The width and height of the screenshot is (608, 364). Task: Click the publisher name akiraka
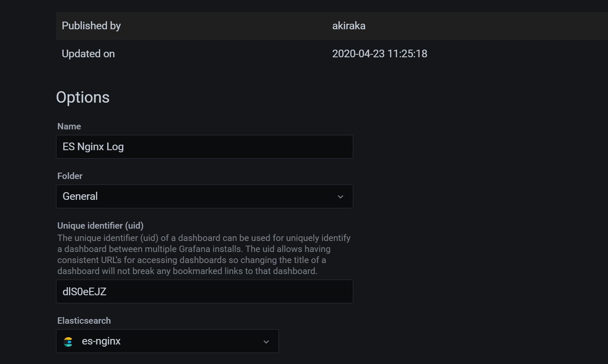coord(349,26)
